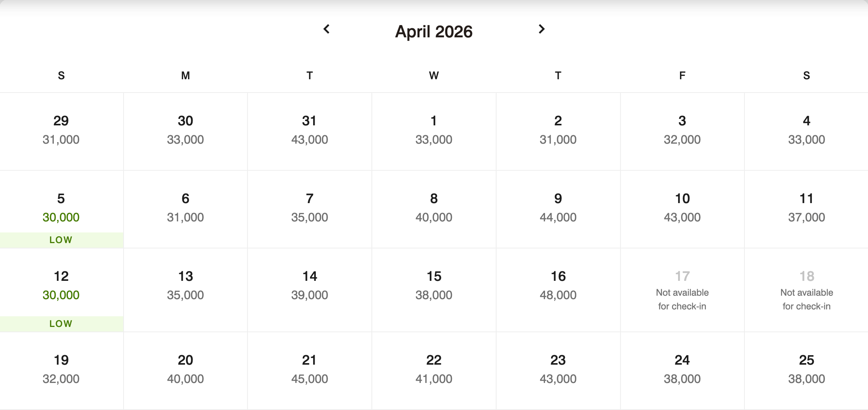Click unavailable April 17 date cell
Screen dimensions: 868x410
pyautogui.click(x=682, y=290)
